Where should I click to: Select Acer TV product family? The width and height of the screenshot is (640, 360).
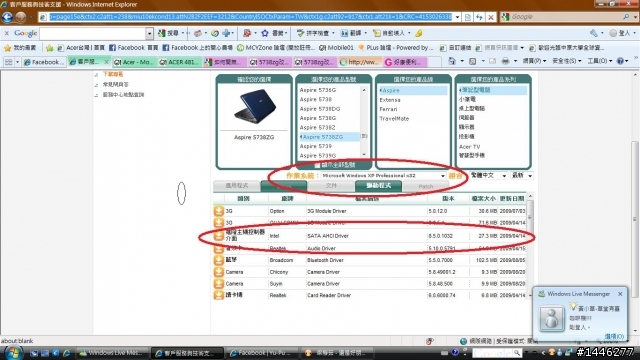point(469,147)
